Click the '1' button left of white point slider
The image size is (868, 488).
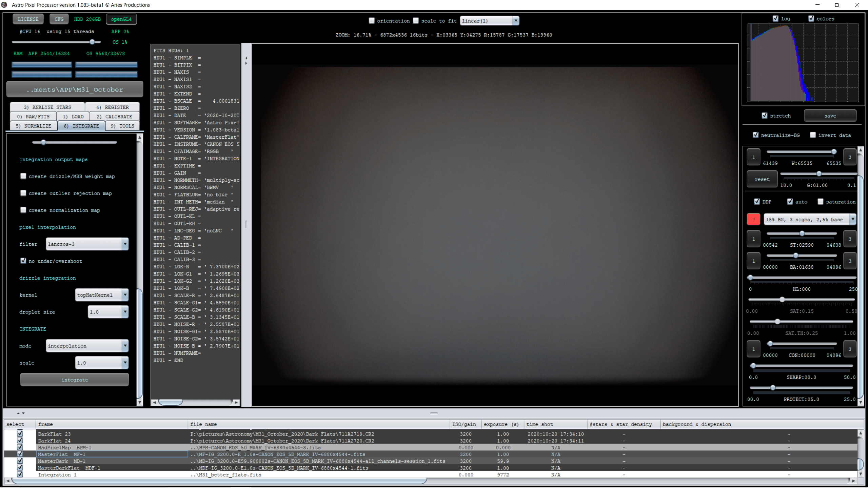753,157
